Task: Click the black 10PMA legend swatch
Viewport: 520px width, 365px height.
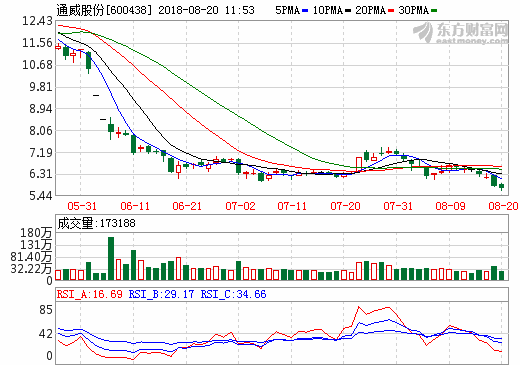Action: 348,11
